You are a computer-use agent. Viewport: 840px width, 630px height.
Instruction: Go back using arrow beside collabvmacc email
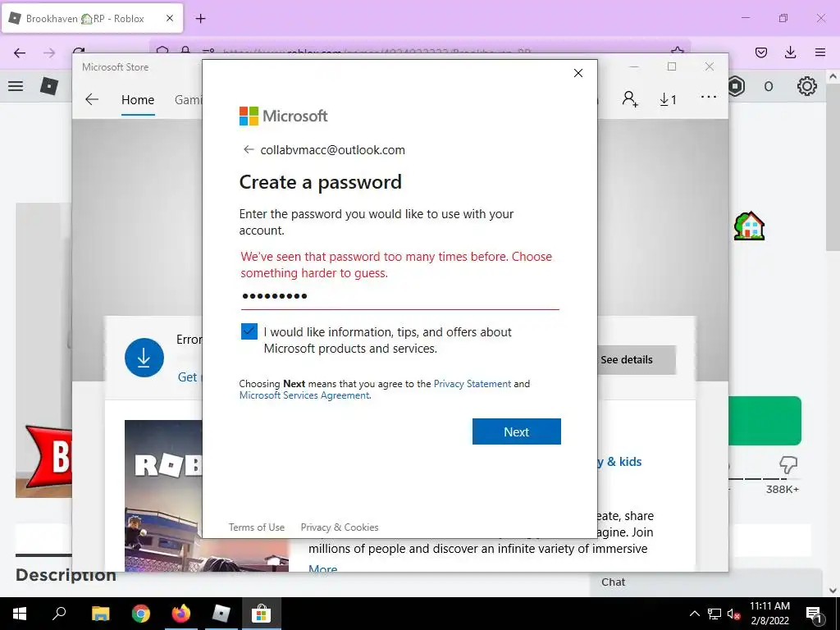[x=248, y=149]
